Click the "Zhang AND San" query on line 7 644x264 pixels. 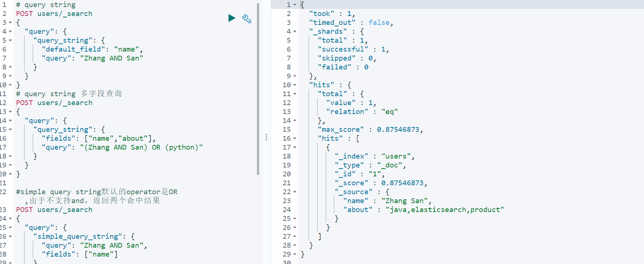point(112,58)
